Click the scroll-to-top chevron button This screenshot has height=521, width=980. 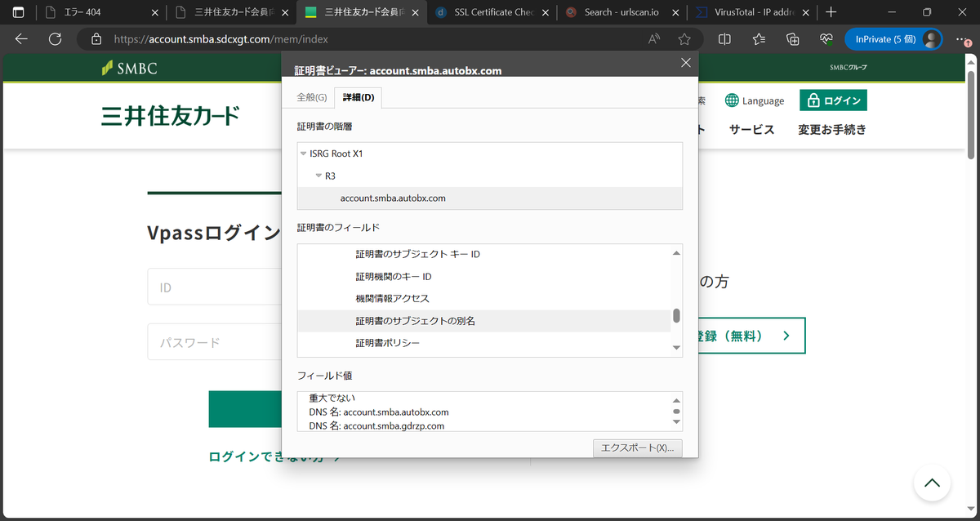[932, 483]
